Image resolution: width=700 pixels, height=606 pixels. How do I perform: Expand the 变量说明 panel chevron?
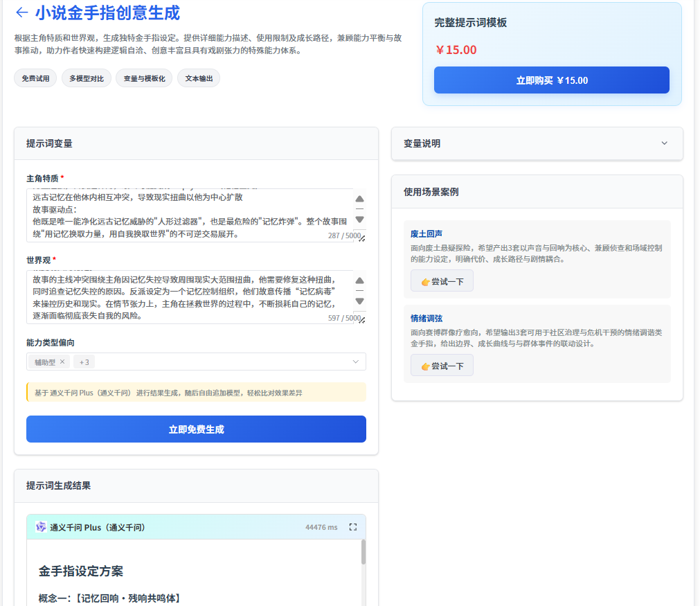coord(664,143)
